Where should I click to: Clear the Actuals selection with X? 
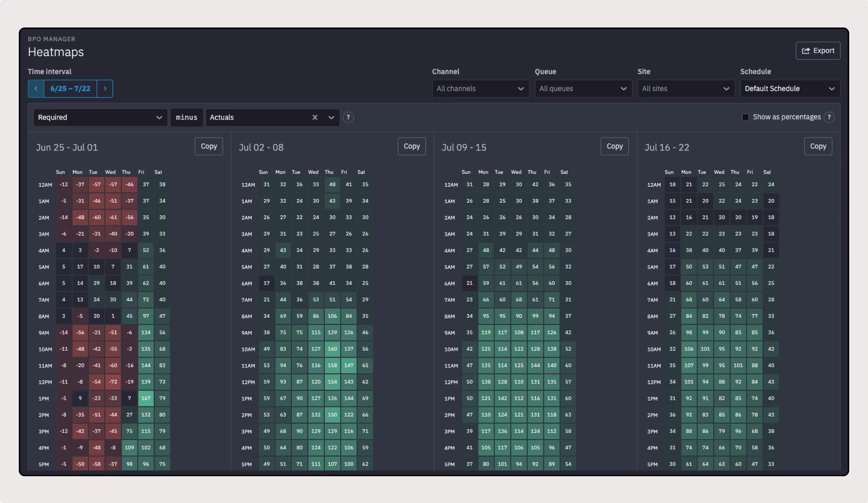pyautogui.click(x=315, y=117)
